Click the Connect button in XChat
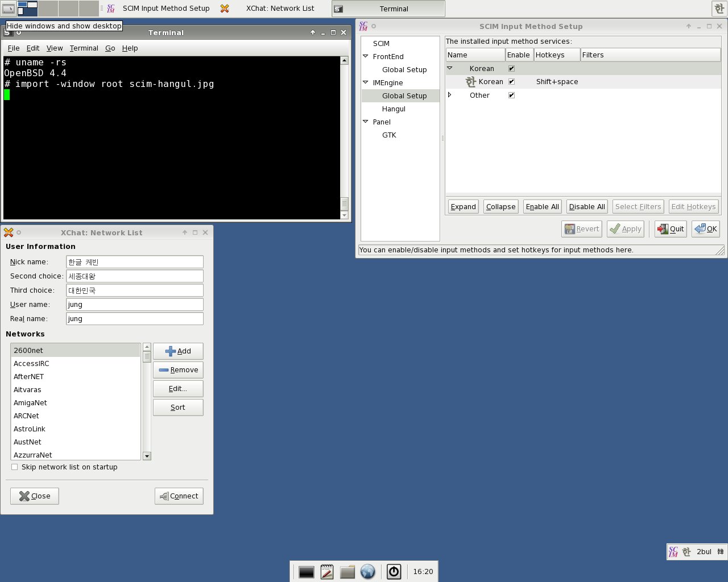 tap(179, 496)
